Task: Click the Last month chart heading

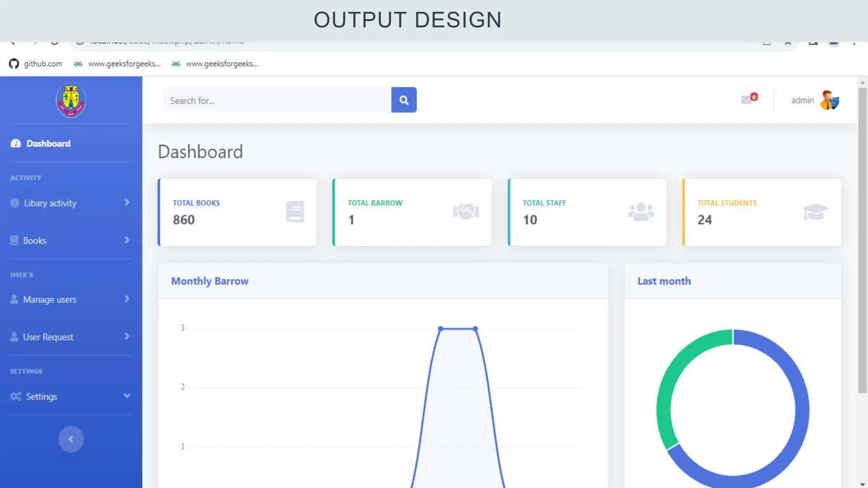Action: (664, 281)
